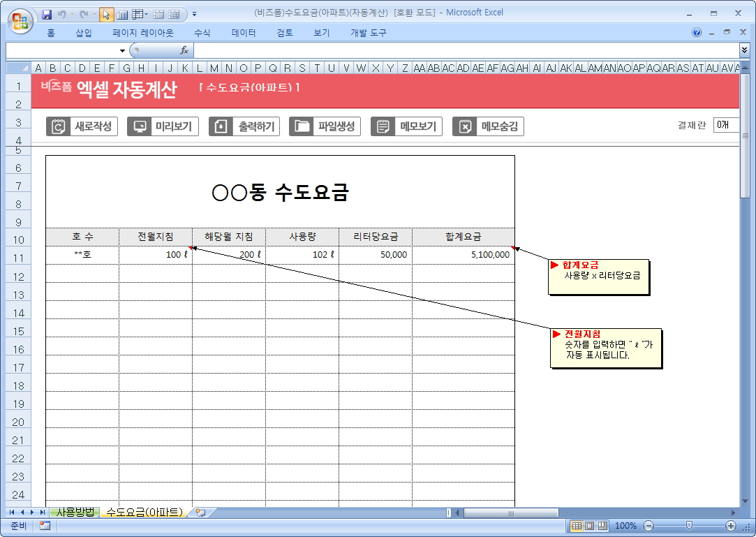
Task: Click the zoom slider handle
Action: coord(689,525)
